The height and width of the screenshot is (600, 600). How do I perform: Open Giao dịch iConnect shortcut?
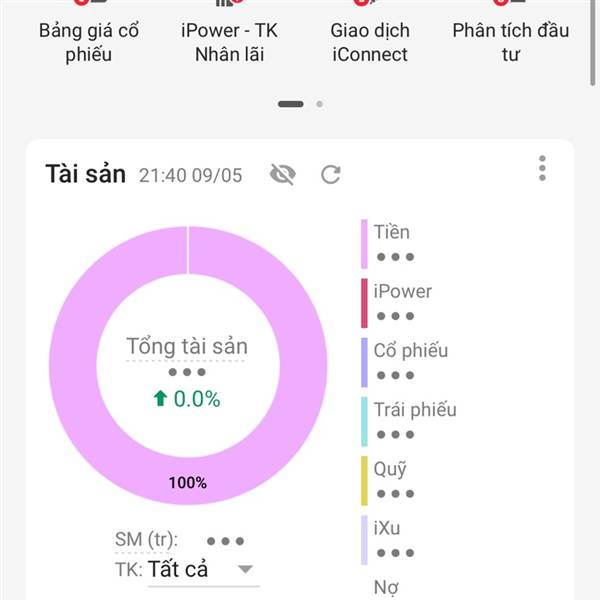click(x=370, y=34)
